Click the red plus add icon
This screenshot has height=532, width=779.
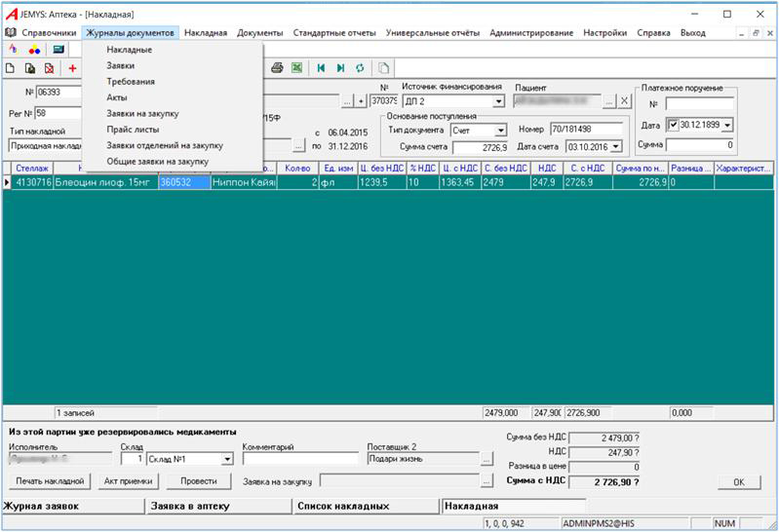(x=72, y=68)
